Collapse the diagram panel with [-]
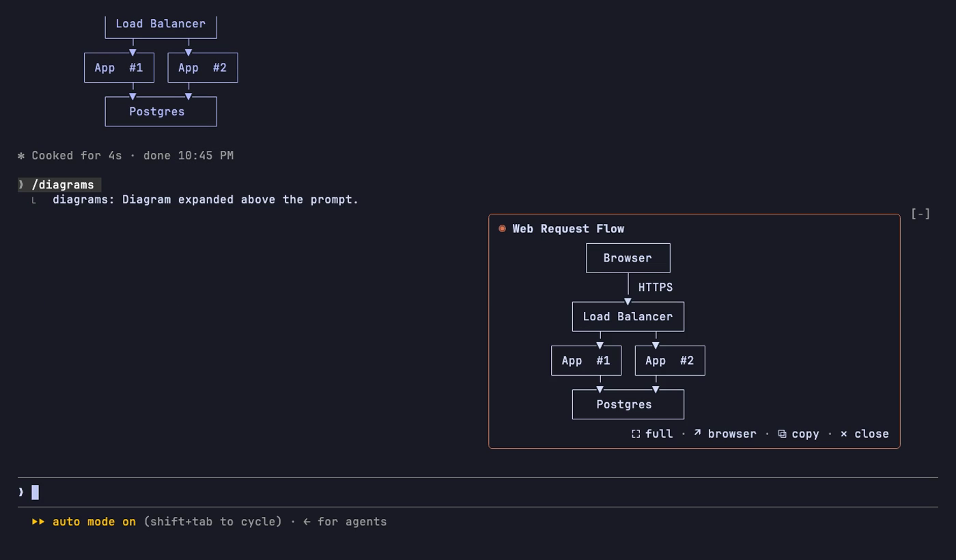 click(920, 214)
